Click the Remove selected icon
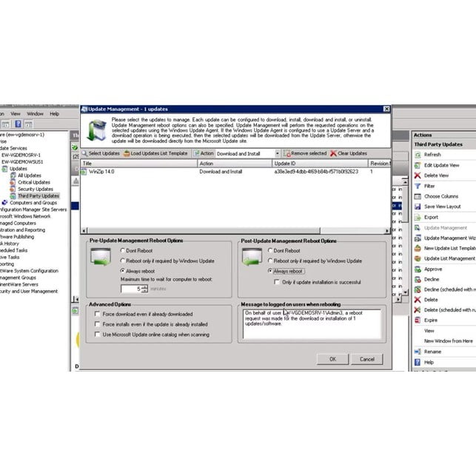476x476 pixels. point(286,153)
